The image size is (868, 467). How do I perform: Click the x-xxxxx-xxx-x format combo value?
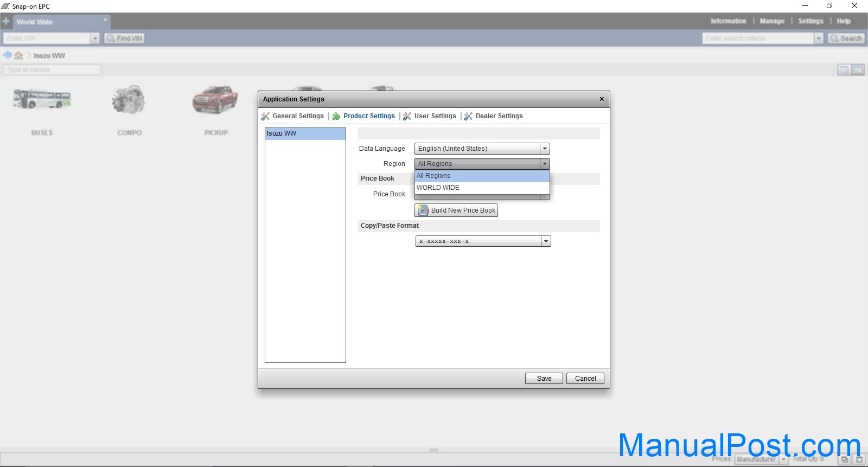(x=478, y=241)
